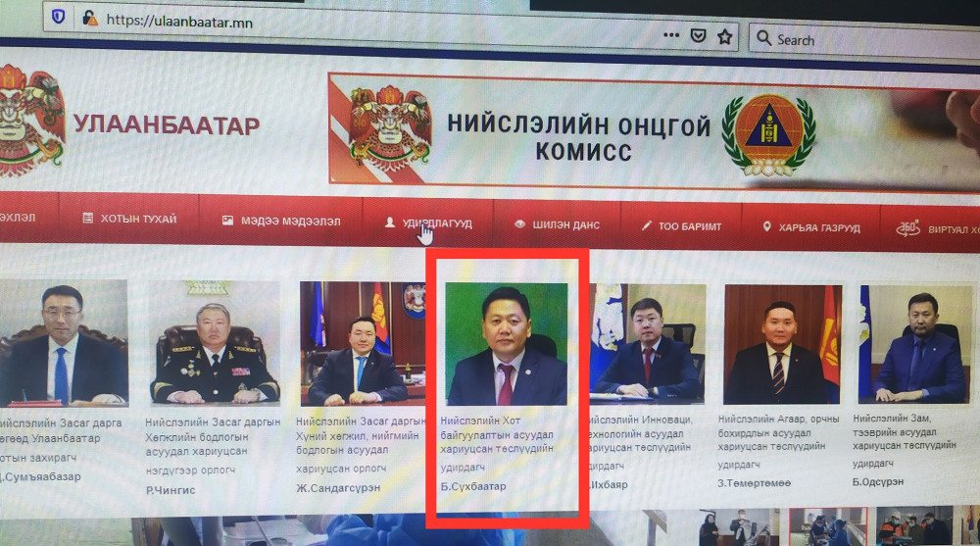Open the Мэдээ мэдээлэл menu item
The height and width of the screenshot is (546, 980).
(291, 222)
